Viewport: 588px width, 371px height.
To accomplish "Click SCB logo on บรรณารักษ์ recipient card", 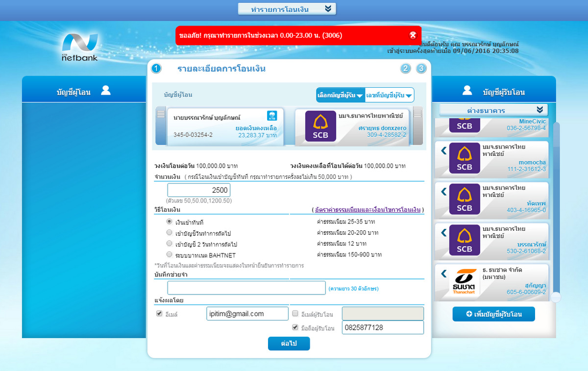I will click(x=465, y=241).
